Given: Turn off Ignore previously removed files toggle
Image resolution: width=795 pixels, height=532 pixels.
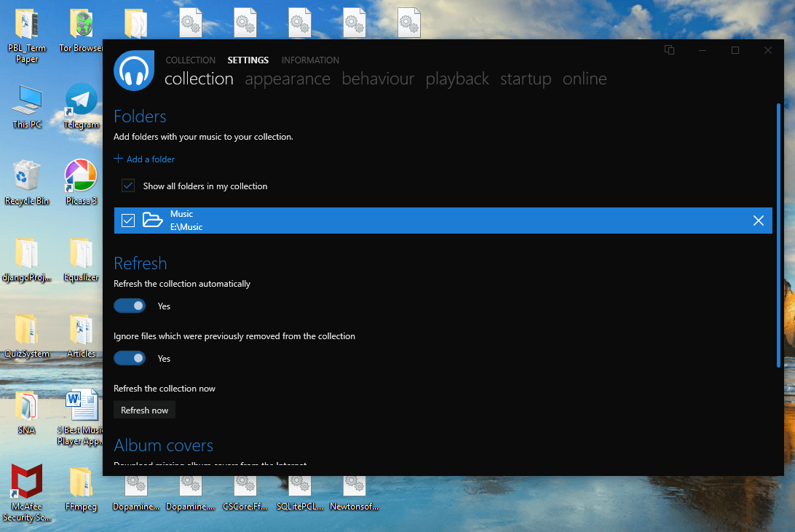Looking at the screenshot, I should (x=130, y=359).
